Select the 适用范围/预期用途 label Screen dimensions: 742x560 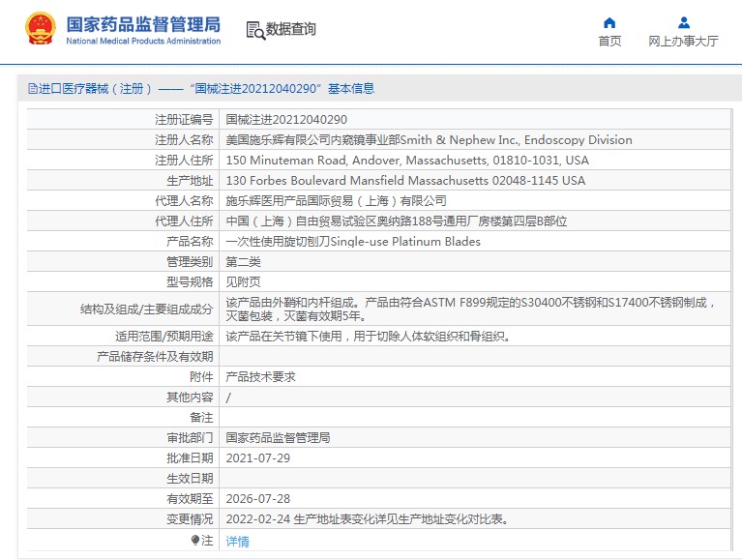(164, 337)
